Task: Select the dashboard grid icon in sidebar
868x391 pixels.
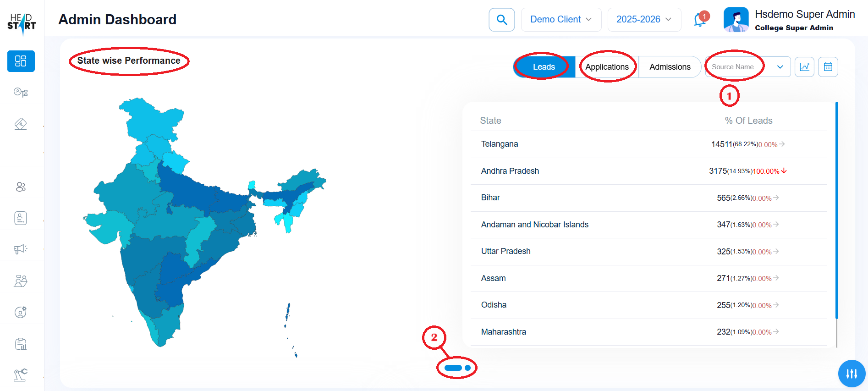Action: [21, 61]
